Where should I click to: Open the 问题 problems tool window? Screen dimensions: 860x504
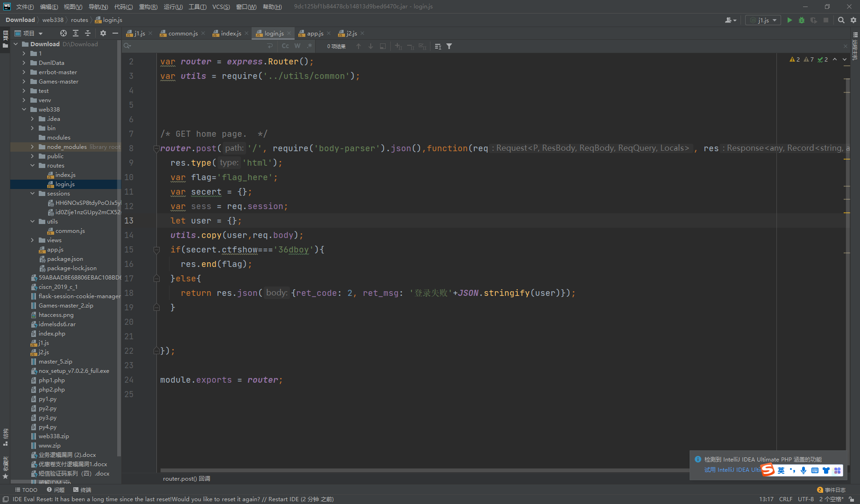56,490
